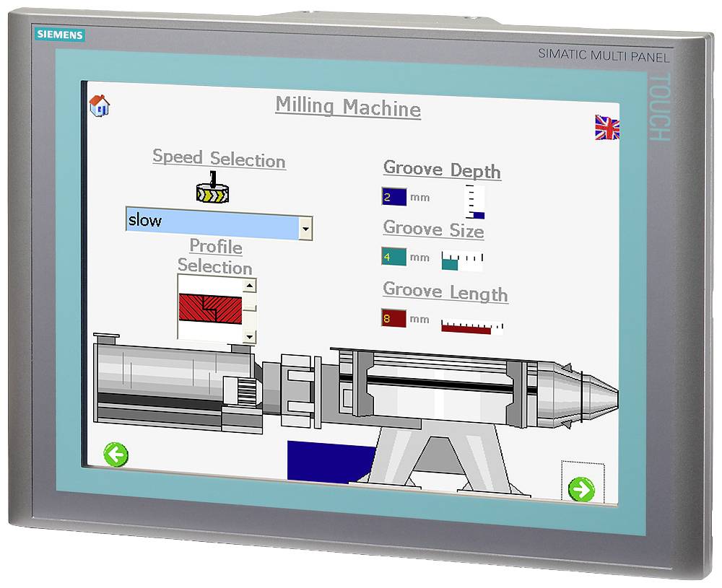The height and width of the screenshot is (588, 722).
Task: Click the Groove Size label
Action: 433,229
